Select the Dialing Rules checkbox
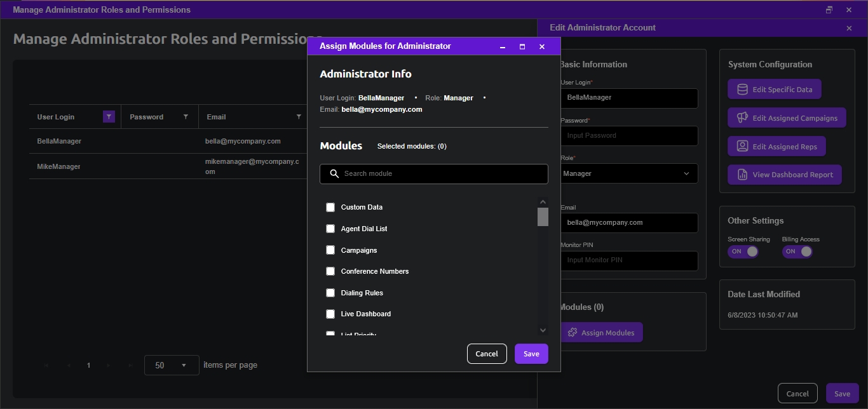The width and height of the screenshot is (868, 409). (x=330, y=293)
